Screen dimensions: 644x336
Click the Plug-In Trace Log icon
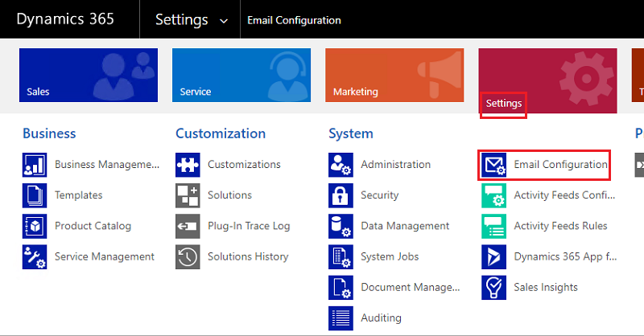click(x=188, y=226)
